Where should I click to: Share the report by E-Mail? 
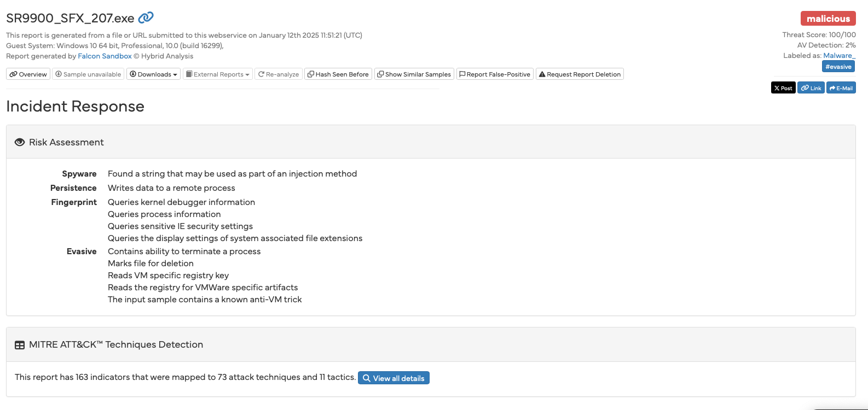841,88
